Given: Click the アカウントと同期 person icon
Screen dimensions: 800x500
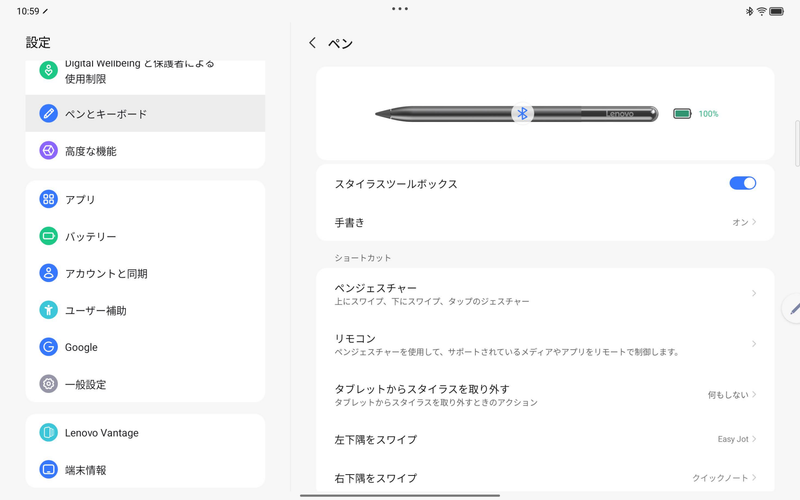Looking at the screenshot, I should coord(48,273).
